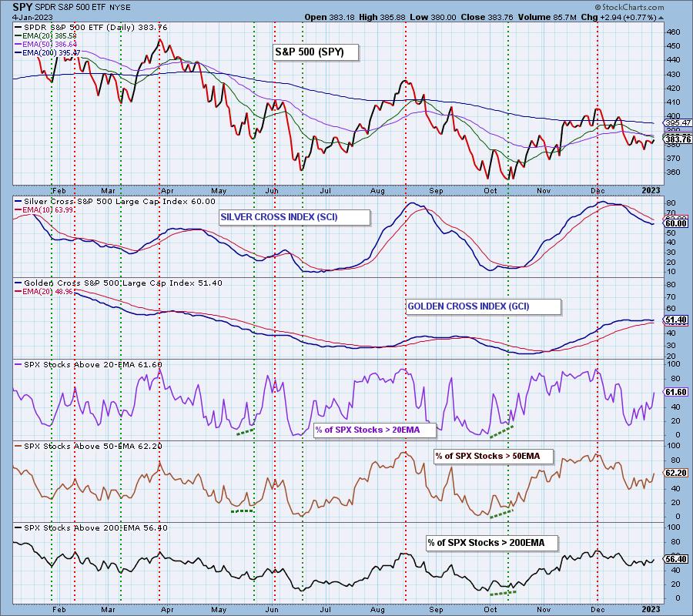Click the 'Close 383.76' header value

pos(487,18)
